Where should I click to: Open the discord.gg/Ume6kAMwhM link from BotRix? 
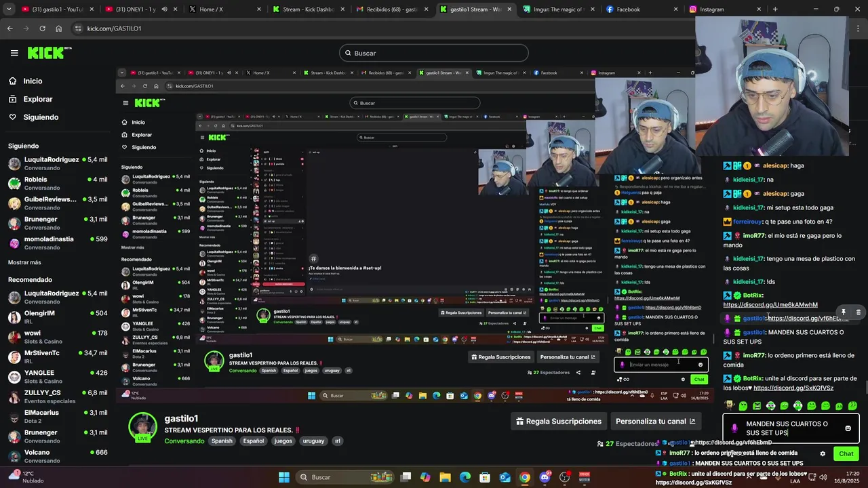[x=770, y=305]
